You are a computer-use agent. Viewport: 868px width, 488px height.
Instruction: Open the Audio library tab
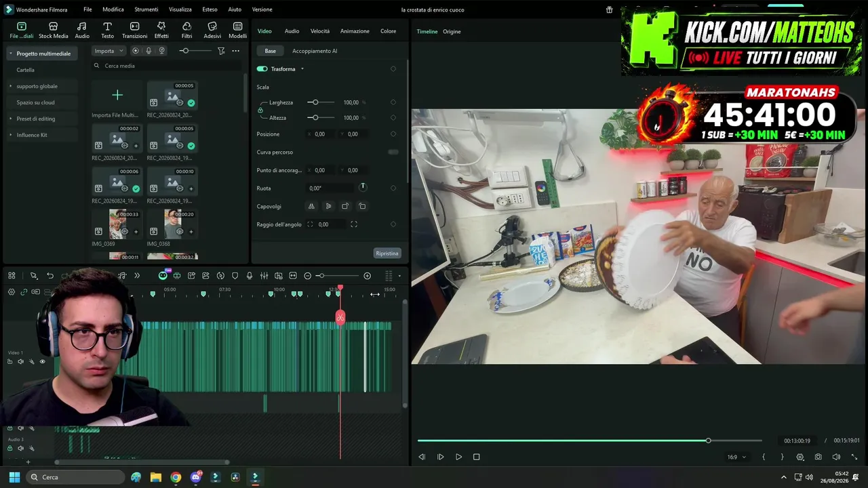pos(82,30)
